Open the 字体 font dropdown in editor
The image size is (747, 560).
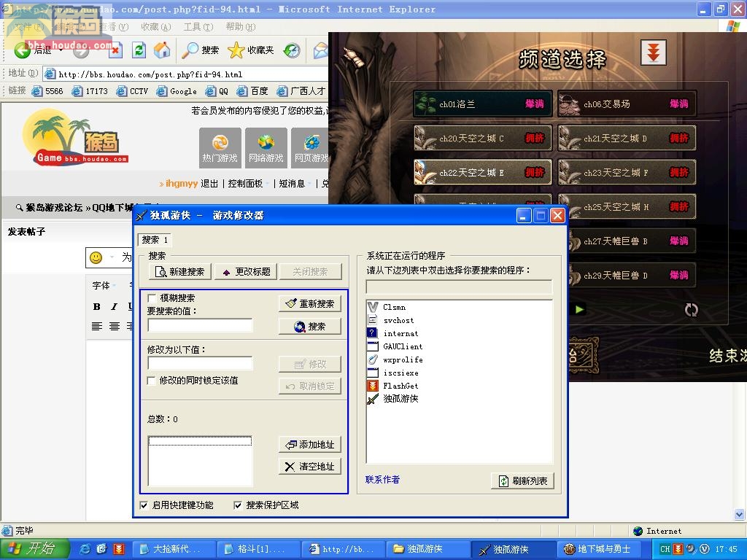[104, 286]
